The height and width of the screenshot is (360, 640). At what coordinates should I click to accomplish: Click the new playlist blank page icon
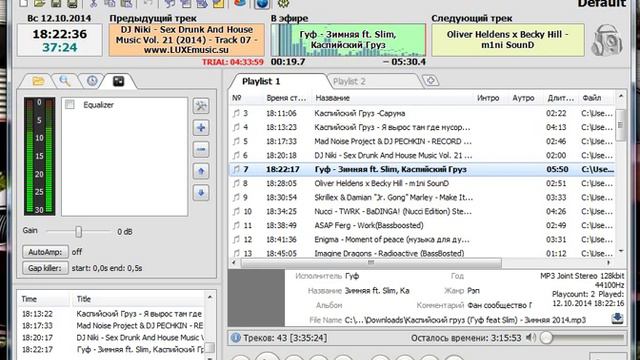(24, 3)
